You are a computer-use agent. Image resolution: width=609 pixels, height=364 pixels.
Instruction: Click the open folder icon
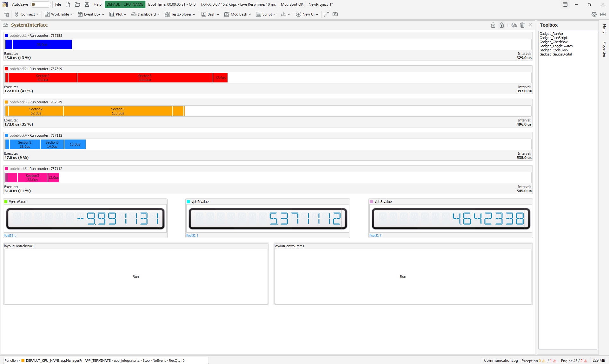point(77,4)
